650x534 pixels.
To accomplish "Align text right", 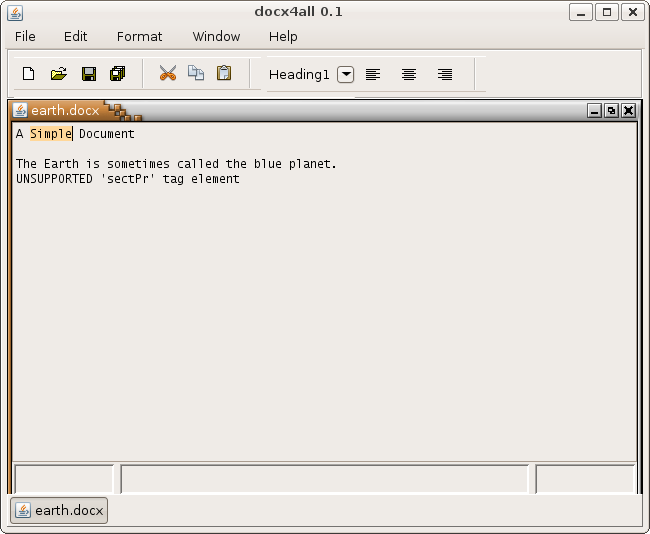I will pyautogui.click(x=445, y=75).
